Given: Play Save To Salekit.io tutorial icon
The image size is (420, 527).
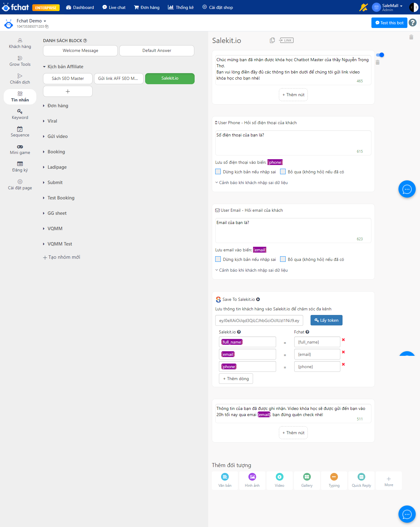Looking at the screenshot, I should (x=258, y=299).
